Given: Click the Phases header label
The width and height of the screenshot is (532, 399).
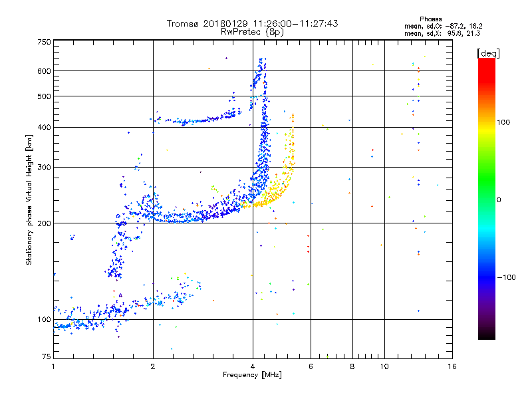Looking at the screenshot, I should tap(430, 19).
